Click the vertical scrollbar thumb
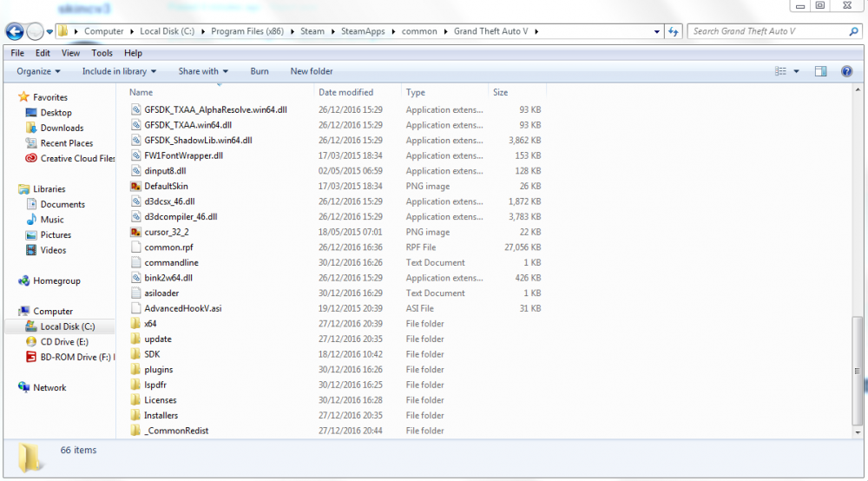This screenshot has width=868, height=481. tap(858, 371)
